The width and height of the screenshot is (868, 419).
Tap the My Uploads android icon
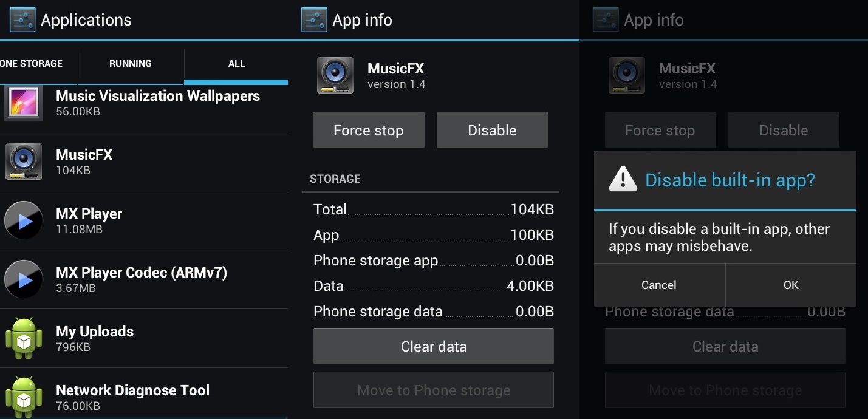(24, 338)
